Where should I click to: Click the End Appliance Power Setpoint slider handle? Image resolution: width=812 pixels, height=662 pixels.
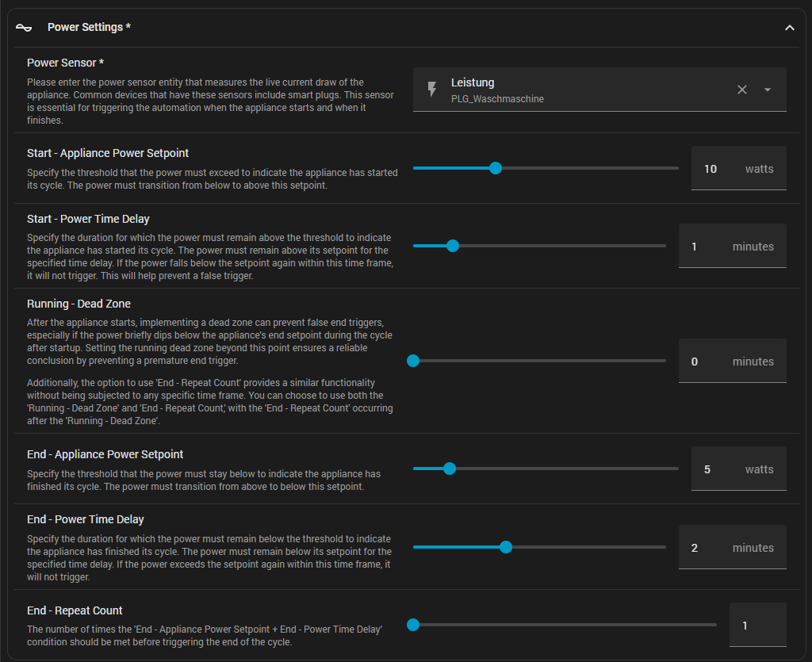450,469
